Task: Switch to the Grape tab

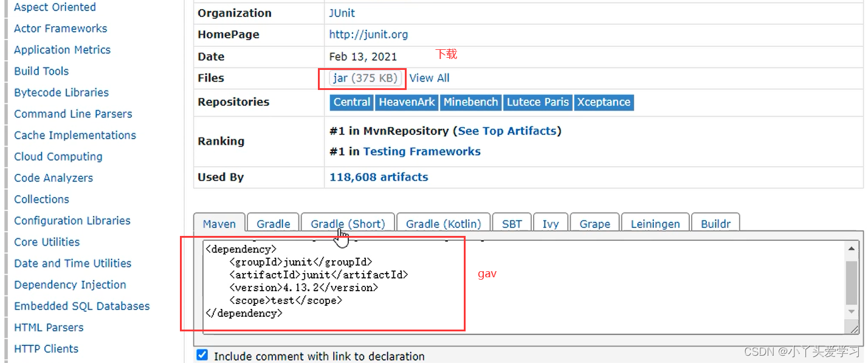Action: [x=595, y=223]
